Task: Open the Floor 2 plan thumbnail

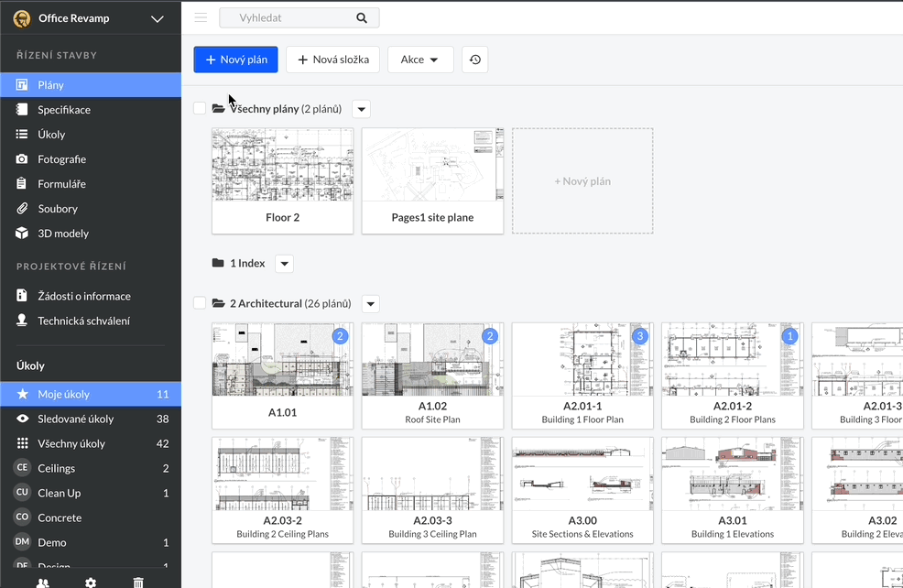Action: click(x=282, y=180)
